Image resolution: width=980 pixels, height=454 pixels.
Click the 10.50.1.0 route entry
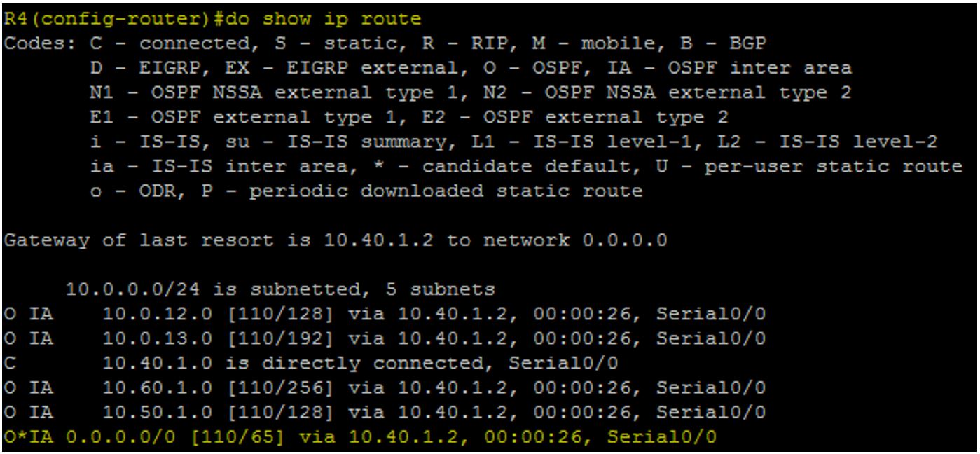[x=385, y=413]
